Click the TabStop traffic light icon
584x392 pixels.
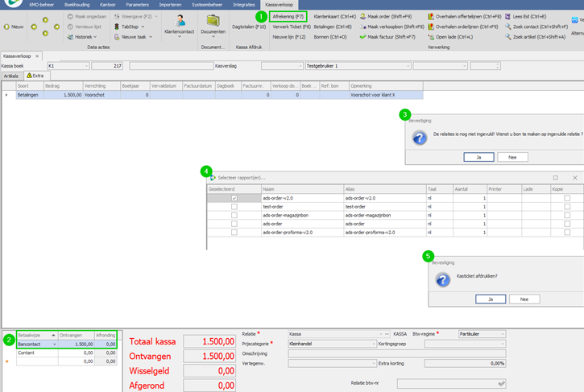point(117,27)
